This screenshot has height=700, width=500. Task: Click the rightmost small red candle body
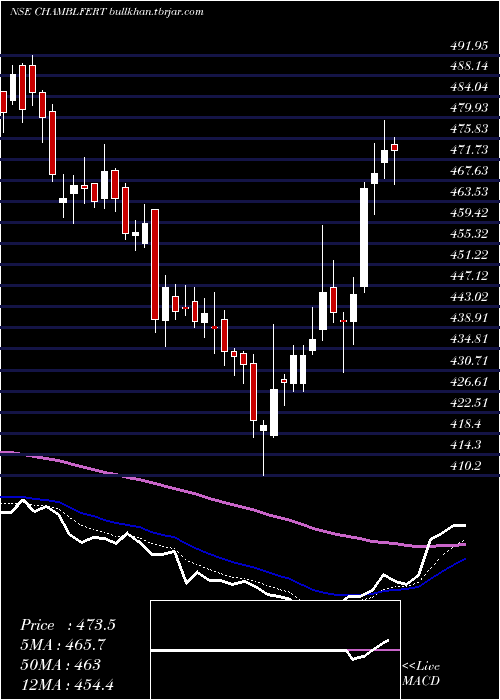395,148
